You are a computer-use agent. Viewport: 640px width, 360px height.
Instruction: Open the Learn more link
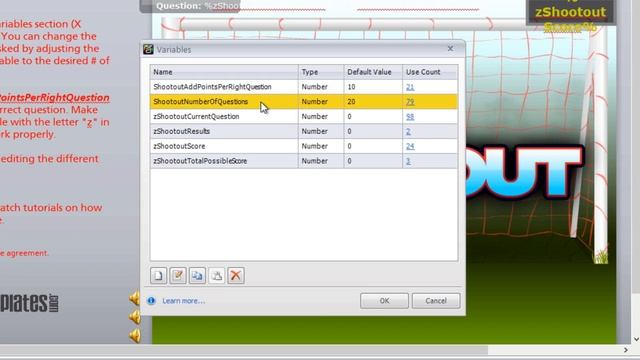click(184, 301)
